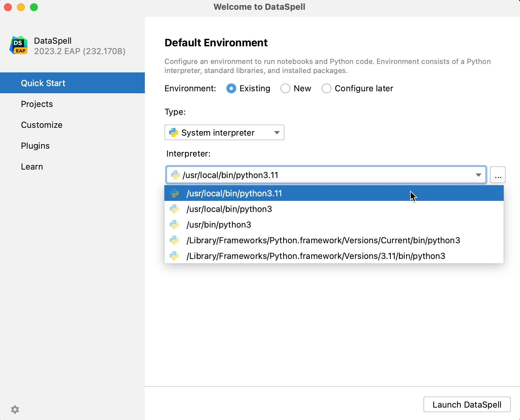Click Python icon beside /usr/local/bin/python3 option
This screenshot has width=520, height=420.
[174, 209]
